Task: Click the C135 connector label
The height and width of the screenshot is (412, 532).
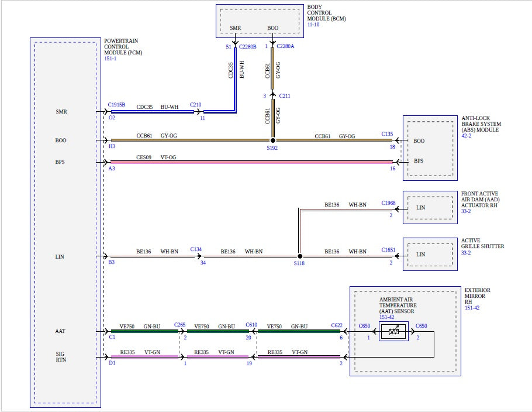Action: [387, 134]
